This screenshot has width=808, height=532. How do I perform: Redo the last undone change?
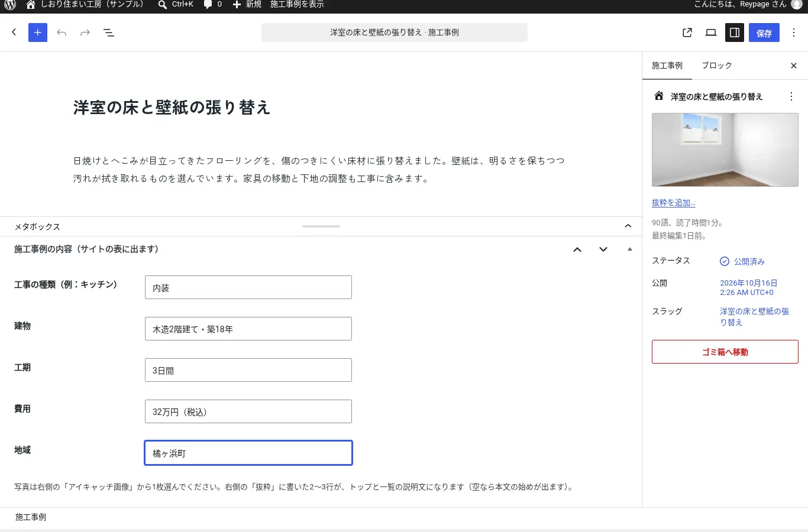[x=85, y=33]
